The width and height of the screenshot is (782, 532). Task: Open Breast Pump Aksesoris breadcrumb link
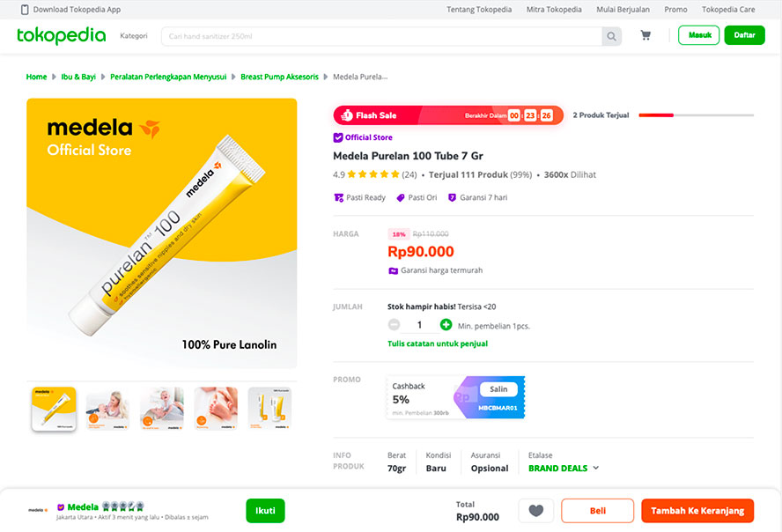[x=281, y=77]
